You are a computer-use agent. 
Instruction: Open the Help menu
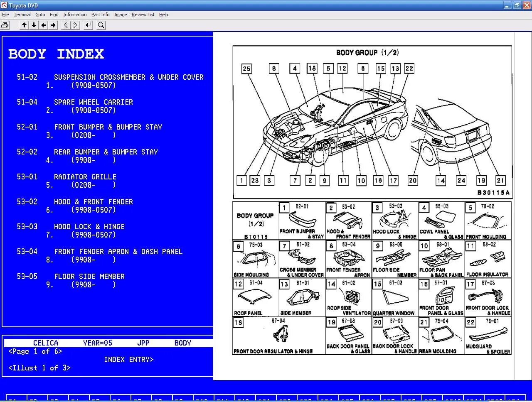[x=164, y=15]
